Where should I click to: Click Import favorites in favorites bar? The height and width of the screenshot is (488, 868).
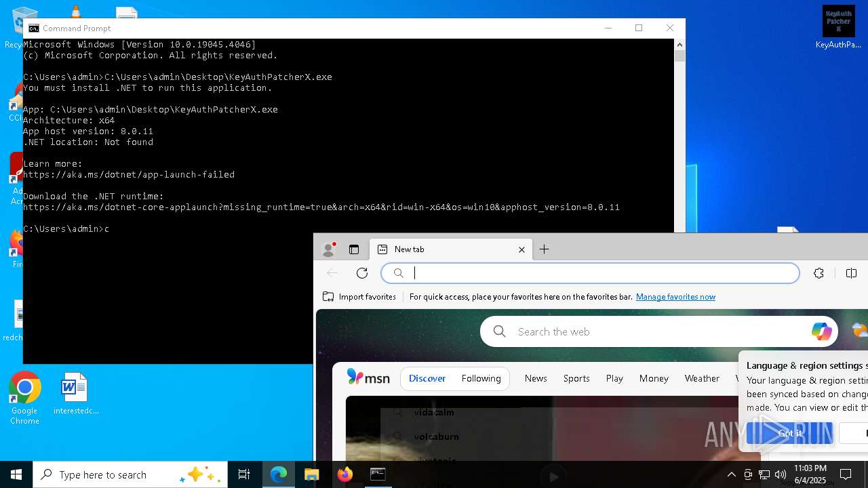pyautogui.click(x=359, y=297)
